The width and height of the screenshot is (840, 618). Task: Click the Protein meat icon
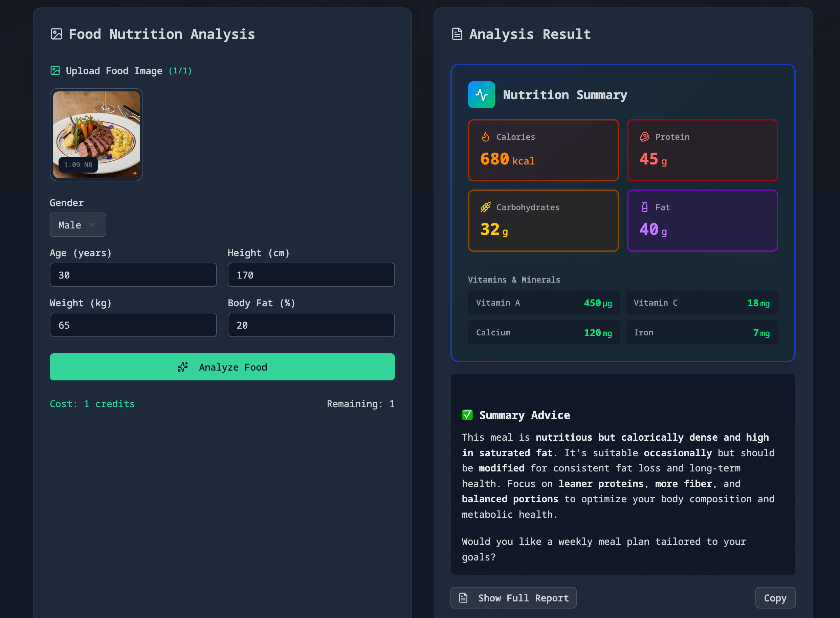[644, 137]
